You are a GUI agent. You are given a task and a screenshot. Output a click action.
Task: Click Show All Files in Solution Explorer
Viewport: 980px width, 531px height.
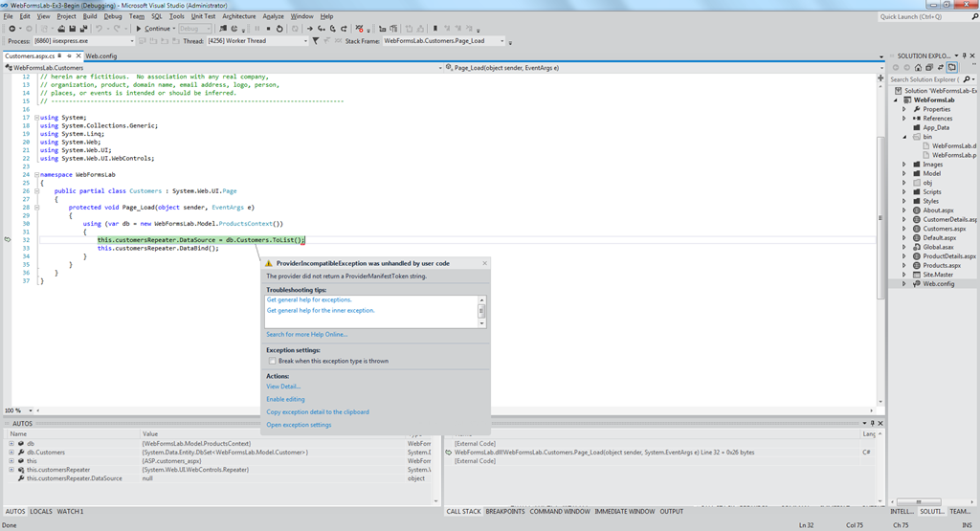(952, 67)
